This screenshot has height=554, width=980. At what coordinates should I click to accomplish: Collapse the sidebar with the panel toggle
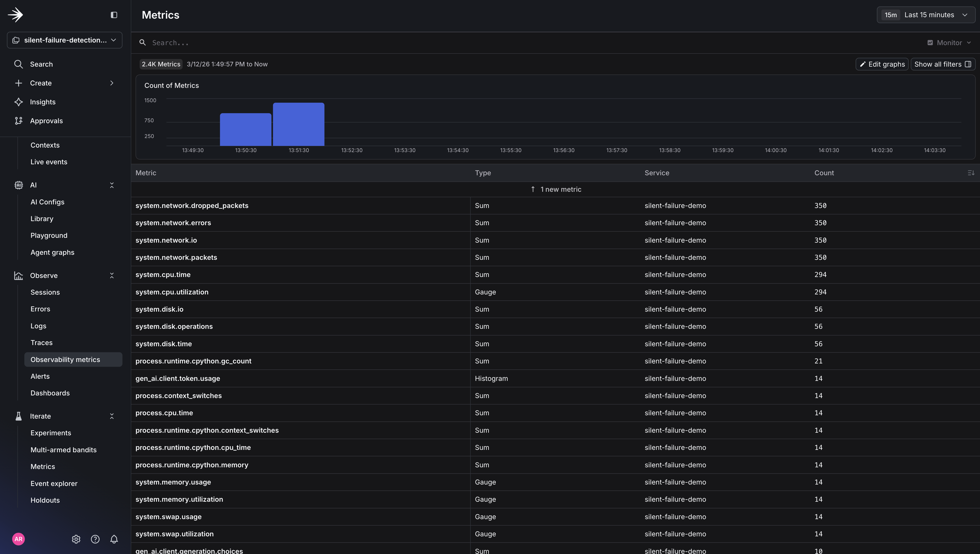pyautogui.click(x=114, y=15)
